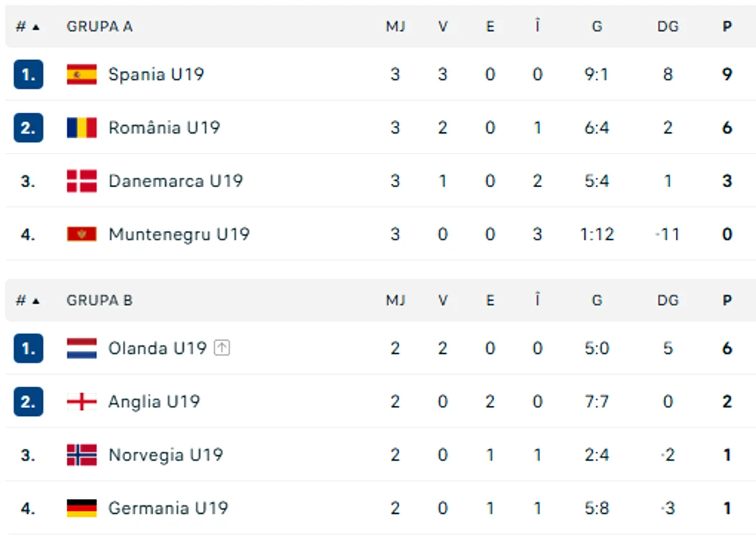
Task: Click the Netherlands flag icon
Action: click(82, 348)
